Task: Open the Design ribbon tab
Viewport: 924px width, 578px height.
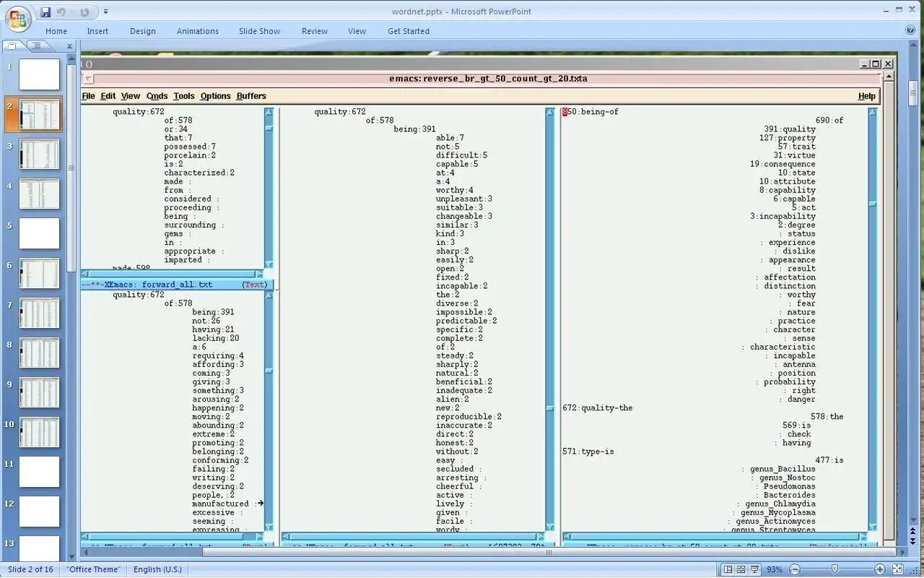Action: point(143,31)
